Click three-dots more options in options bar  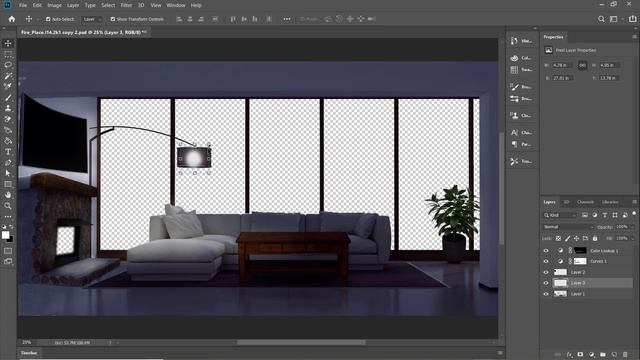tap(287, 19)
